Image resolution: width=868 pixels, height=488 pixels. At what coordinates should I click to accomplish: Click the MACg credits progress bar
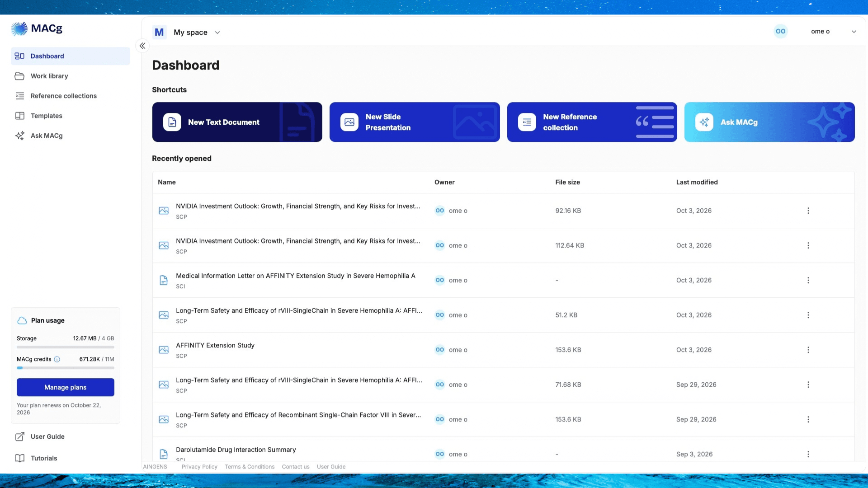point(66,368)
